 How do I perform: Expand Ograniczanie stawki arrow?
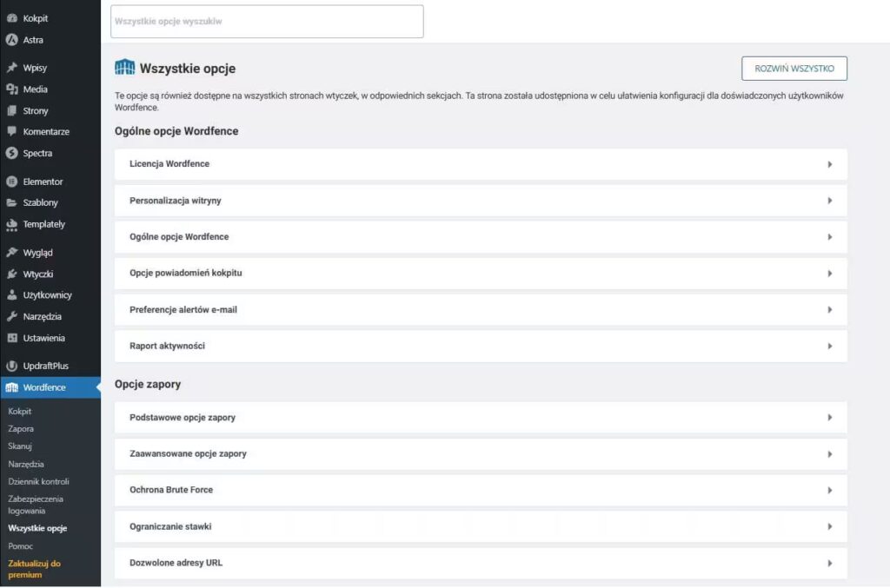[830, 526]
